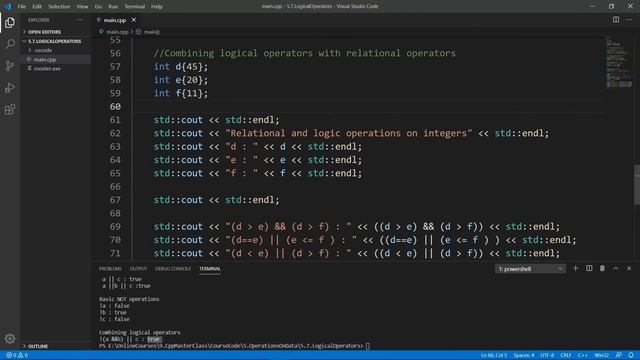
Task: Split the editor to the right
Action: pos(616,20)
